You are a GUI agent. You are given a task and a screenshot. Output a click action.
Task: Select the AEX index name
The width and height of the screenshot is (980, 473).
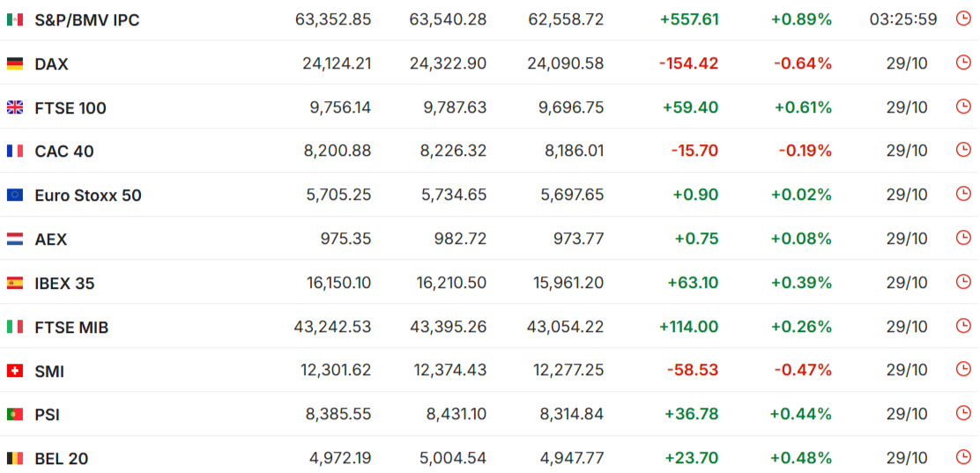coord(50,239)
